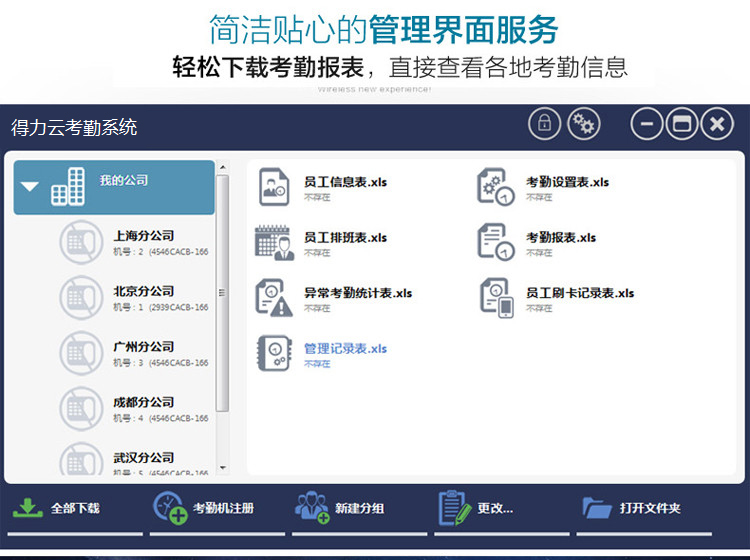The width and height of the screenshot is (750, 560).
Task: Click 打开文件夹 button label
Action: point(650,508)
